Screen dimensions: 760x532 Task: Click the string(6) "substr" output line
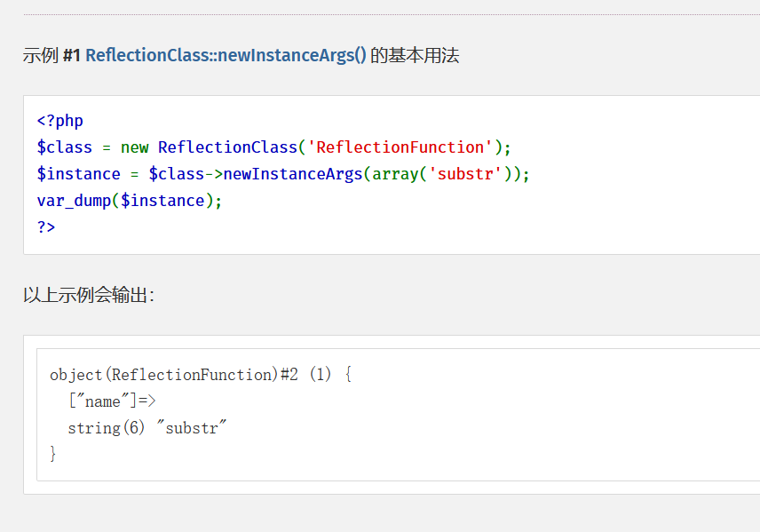point(147,428)
